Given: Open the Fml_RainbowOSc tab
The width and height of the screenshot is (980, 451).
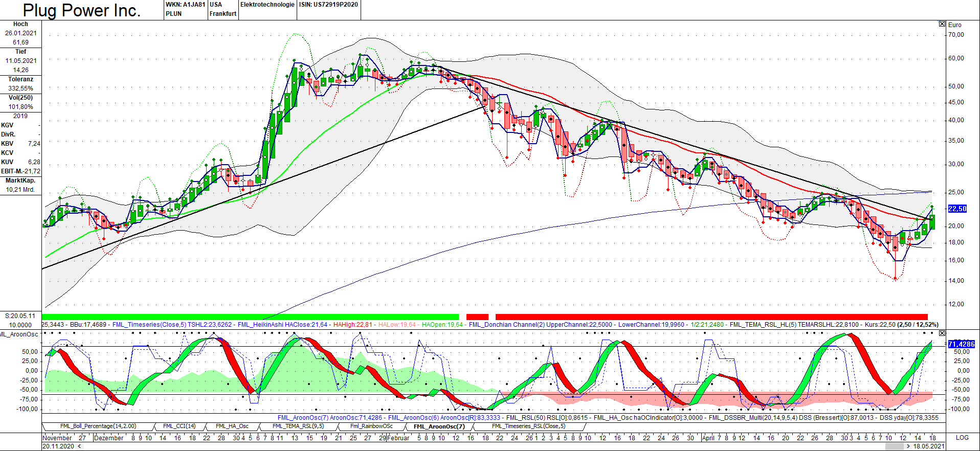Looking at the screenshot, I should 371,426.
